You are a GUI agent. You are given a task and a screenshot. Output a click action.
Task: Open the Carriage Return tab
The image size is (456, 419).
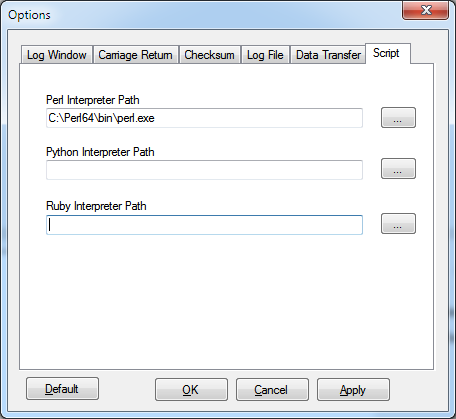pyautogui.click(x=136, y=55)
